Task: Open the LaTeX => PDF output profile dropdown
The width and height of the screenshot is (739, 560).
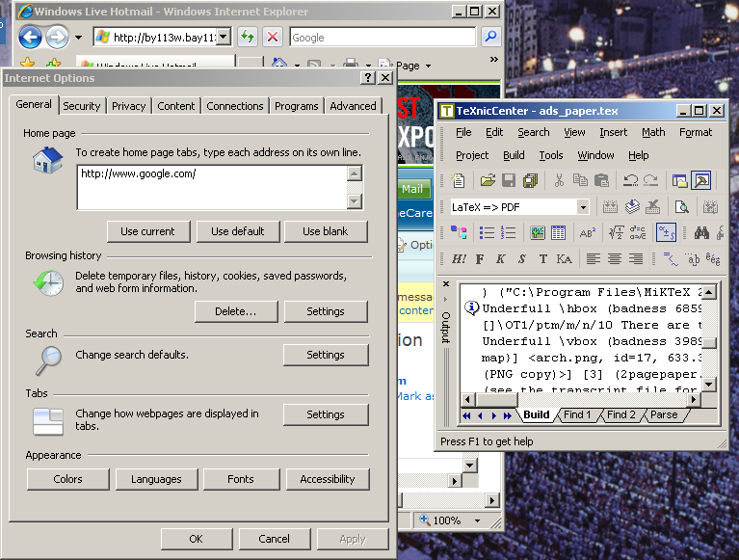Action: pos(583,207)
